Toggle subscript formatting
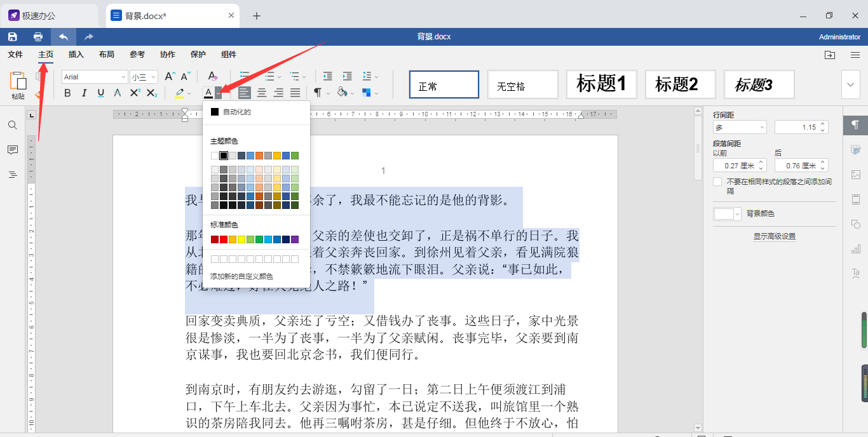The width and height of the screenshot is (868, 437). coord(151,93)
